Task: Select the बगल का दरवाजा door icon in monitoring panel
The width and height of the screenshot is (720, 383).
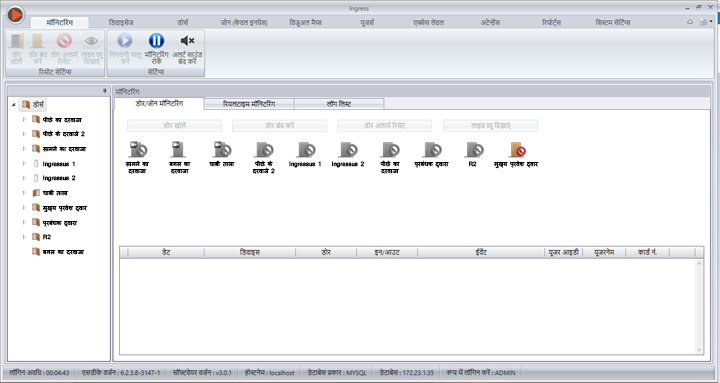Action: (x=179, y=150)
